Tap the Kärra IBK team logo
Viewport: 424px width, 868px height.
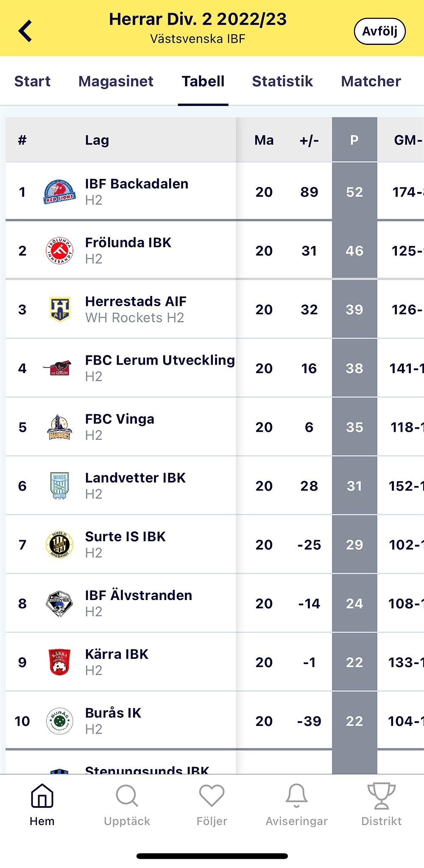[x=59, y=662]
